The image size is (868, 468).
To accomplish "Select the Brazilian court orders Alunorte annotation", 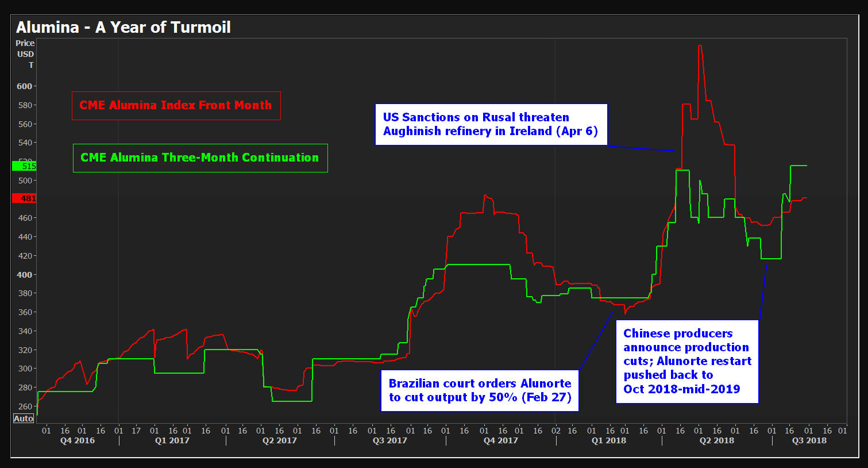I will (x=480, y=390).
